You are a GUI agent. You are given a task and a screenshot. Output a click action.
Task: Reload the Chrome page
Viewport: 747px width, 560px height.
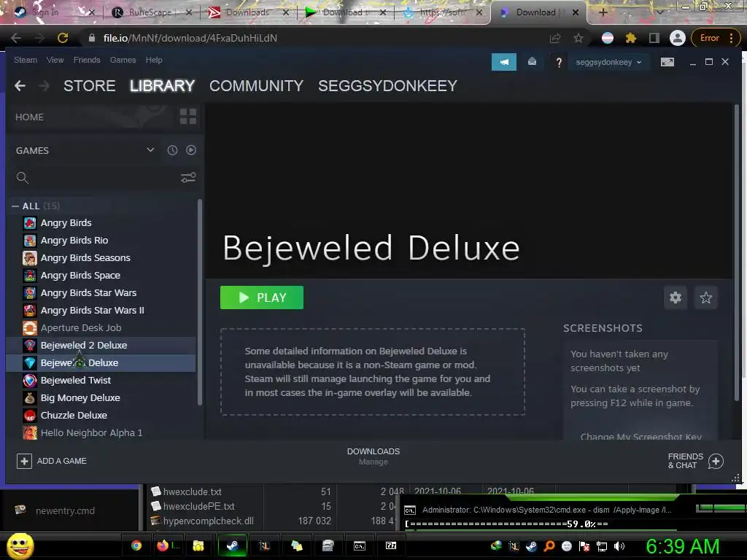tap(63, 38)
